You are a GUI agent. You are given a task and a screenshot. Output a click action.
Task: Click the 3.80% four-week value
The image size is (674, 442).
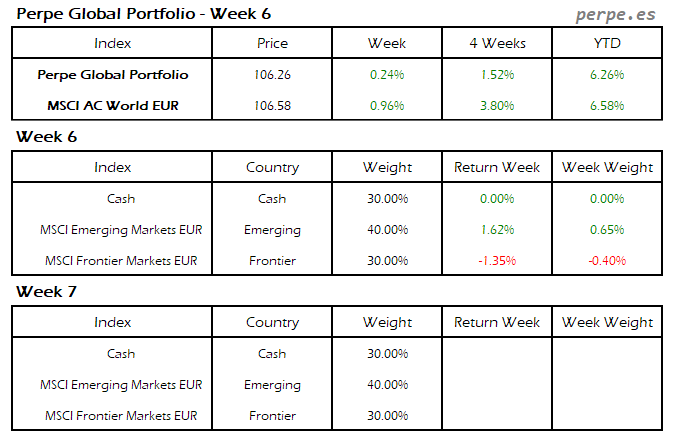pyautogui.click(x=497, y=106)
